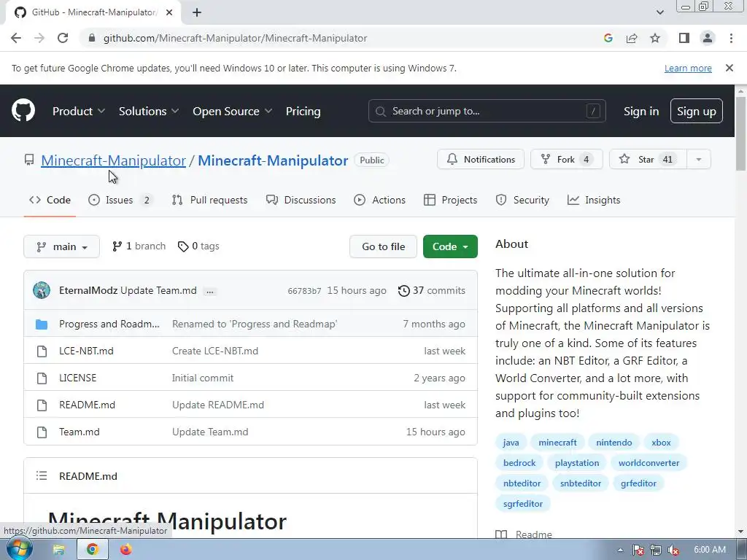The height and width of the screenshot is (560, 747).
Task: Click the commit history clock icon
Action: coord(403,290)
